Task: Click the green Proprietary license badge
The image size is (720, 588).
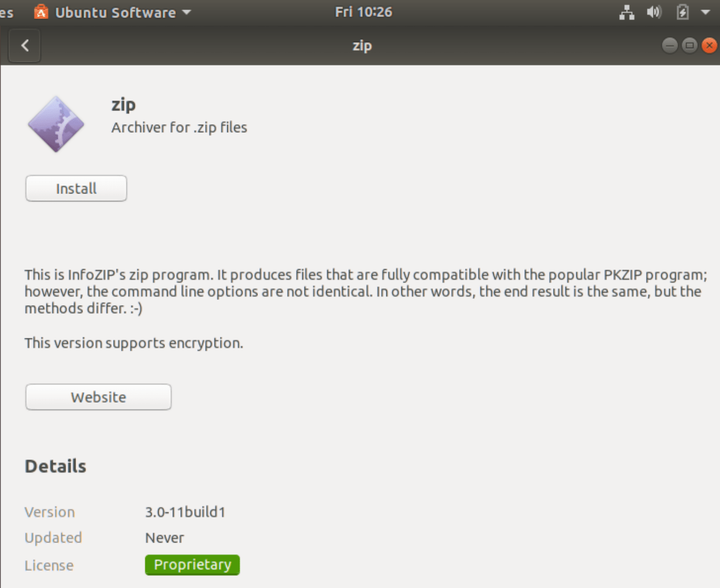Action: 192,565
